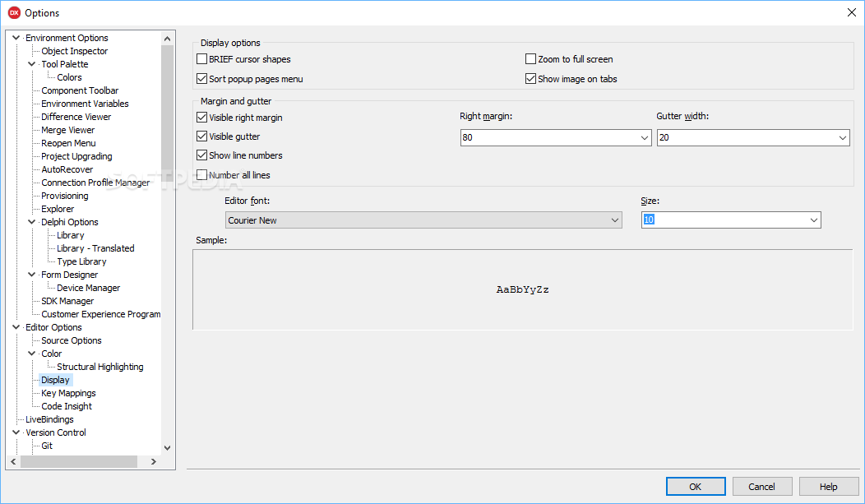The width and height of the screenshot is (865, 504).
Task: Select Source Options item
Action: coord(72,340)
